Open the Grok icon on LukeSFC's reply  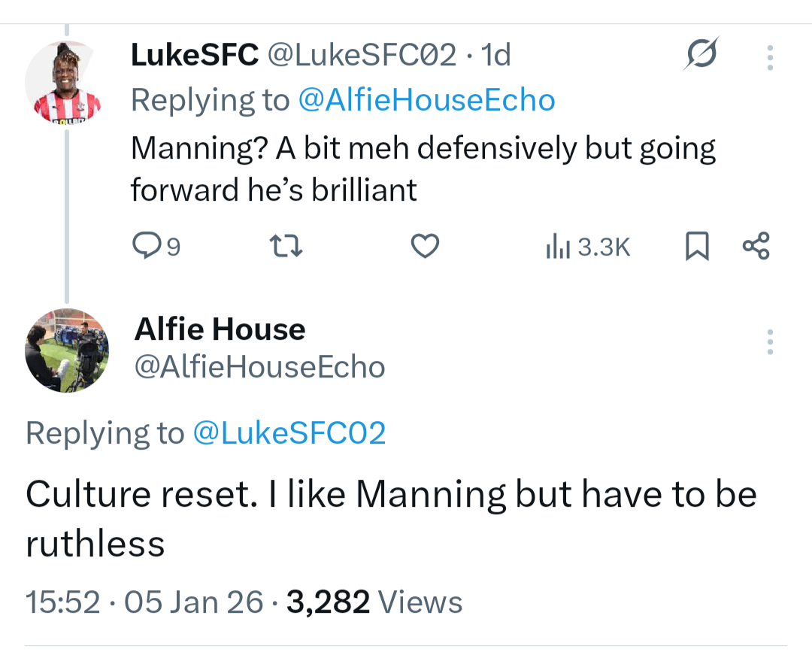(x=701, y=53)
